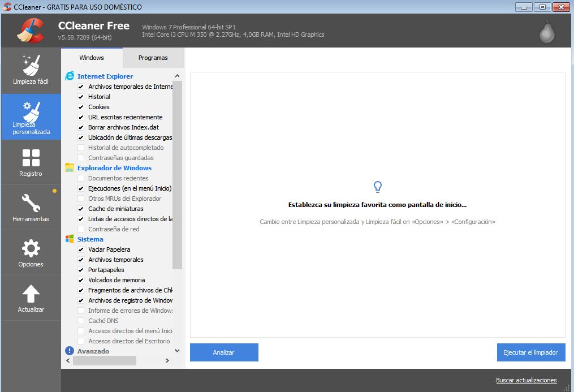This screenshot has height=392, width=574.
Task: Uncheck Portapapeles checkbox
Action: (x=81, y=270)
